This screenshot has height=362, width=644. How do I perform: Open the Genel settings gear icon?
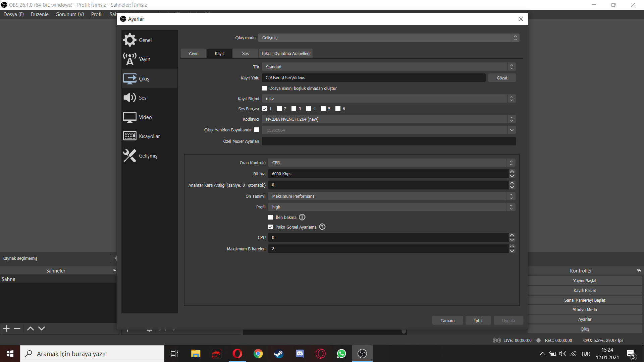129,40
